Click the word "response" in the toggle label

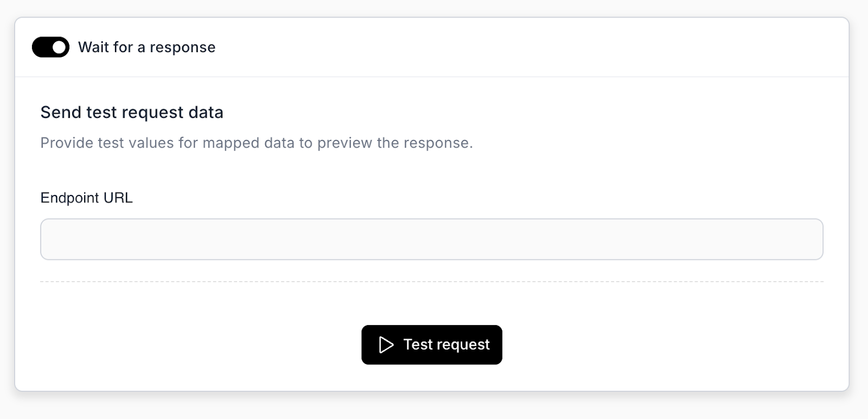pos(182,48)
